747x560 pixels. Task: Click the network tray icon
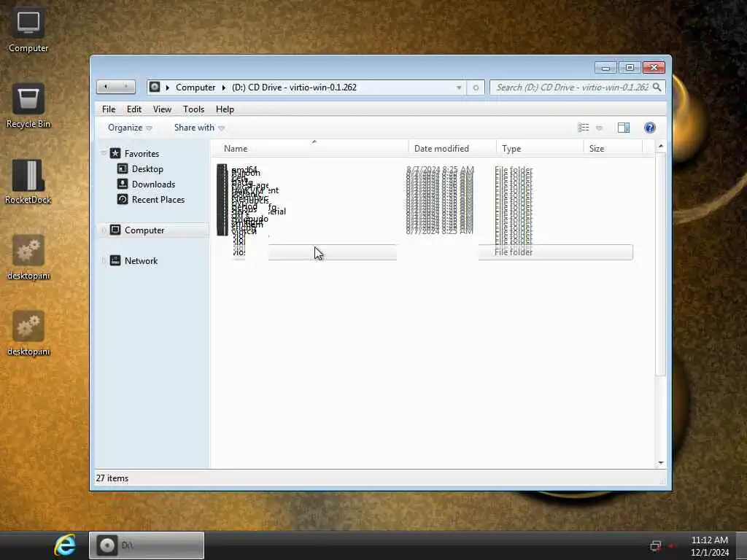point(656,545)
